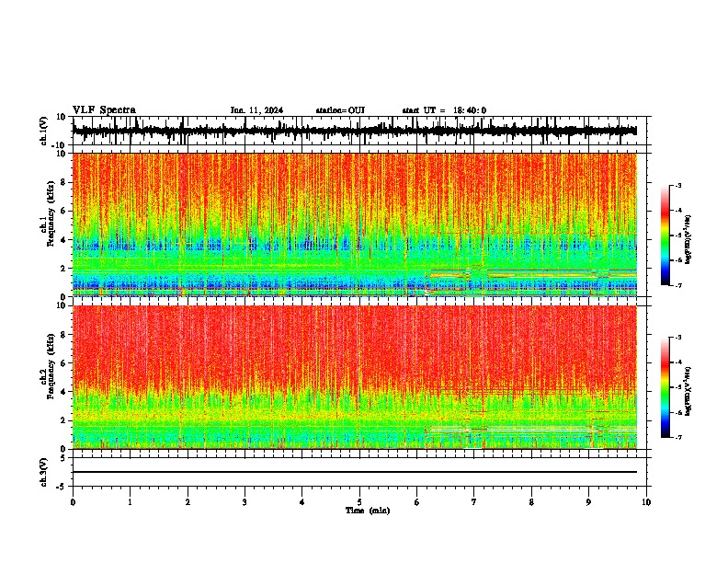Click the "ch.3(V)" axis label
The width and height of the screenshot is (728, 563).
[44, 472]
